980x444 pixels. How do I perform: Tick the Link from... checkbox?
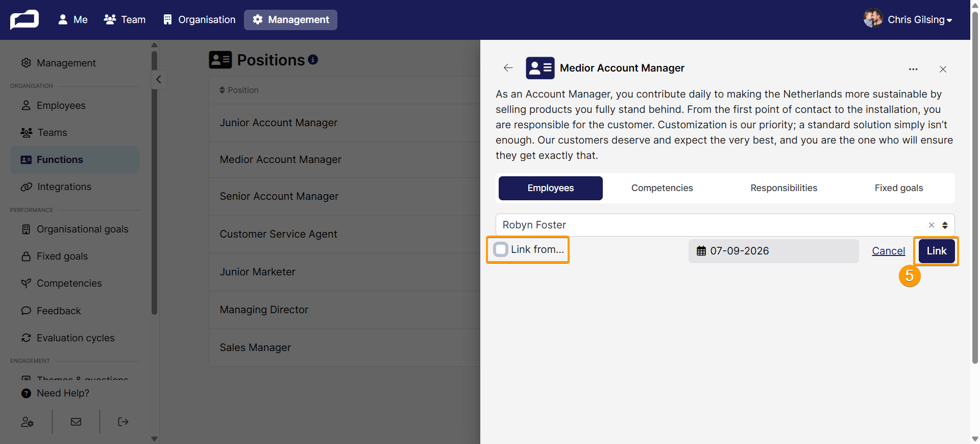501,249
